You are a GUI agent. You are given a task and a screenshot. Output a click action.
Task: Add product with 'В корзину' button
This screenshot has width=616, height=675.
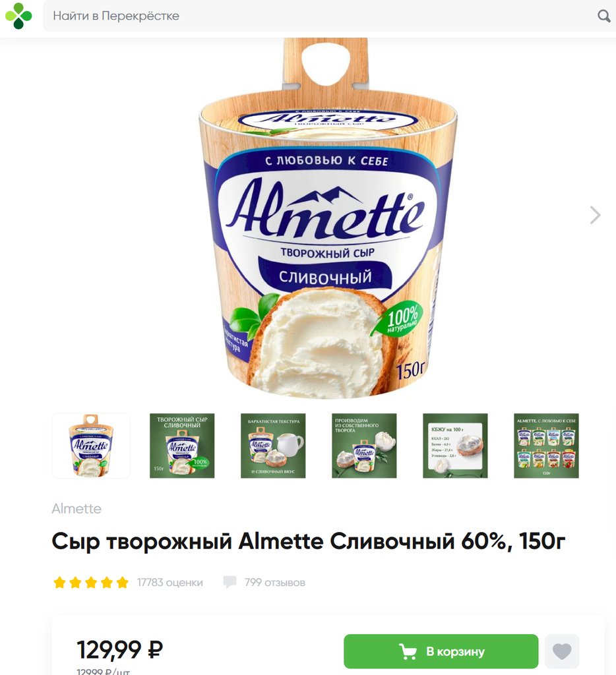coord(441,651)
